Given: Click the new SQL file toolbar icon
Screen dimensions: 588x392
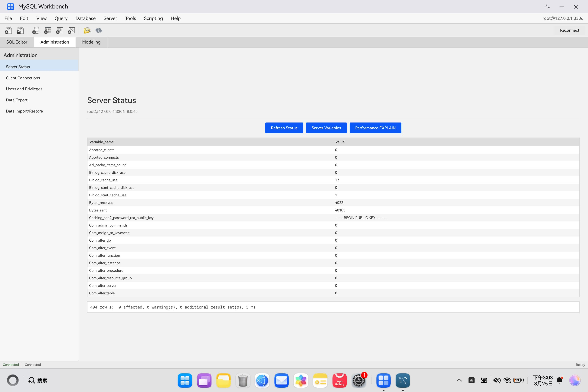Looking at the screenshot, I should [8, 30].
